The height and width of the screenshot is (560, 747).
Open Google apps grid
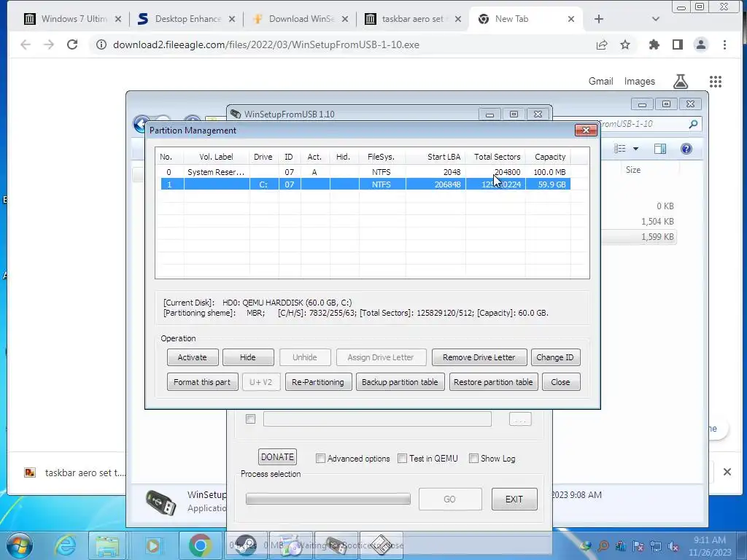point(716,82)
